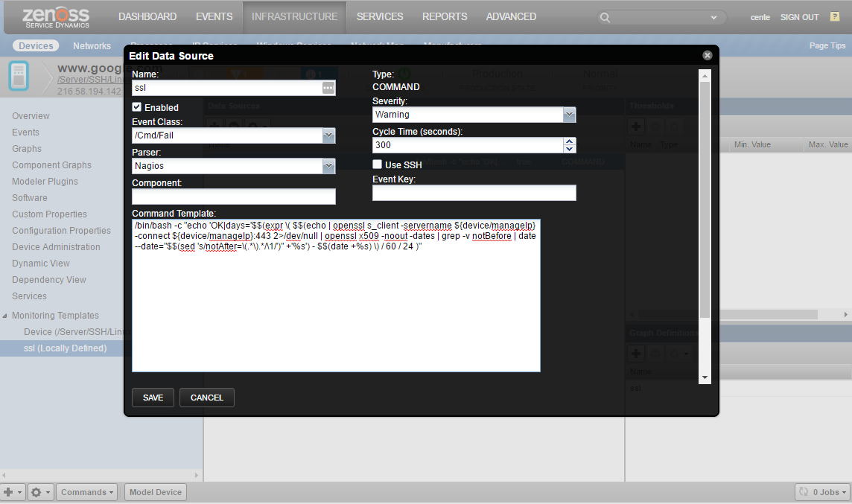Open the Reports menu

click(x=445, y=16)
